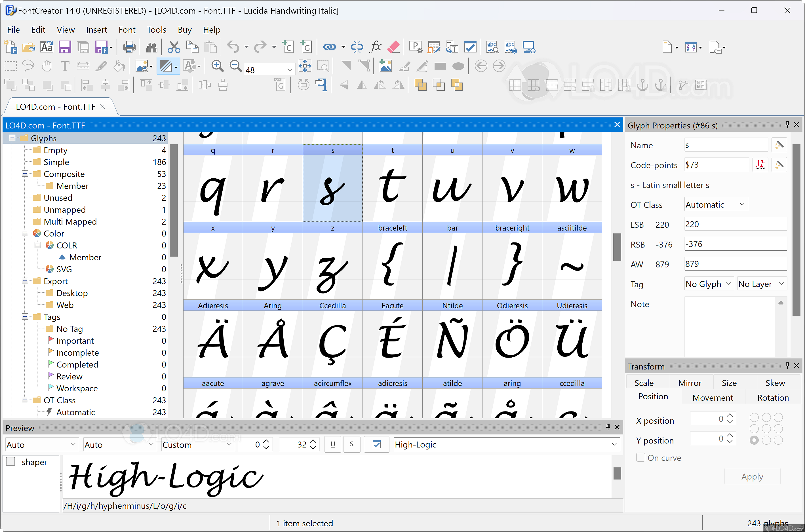
Task: Select the Eraser tool in the toolbar
Action: coord(394,47)
